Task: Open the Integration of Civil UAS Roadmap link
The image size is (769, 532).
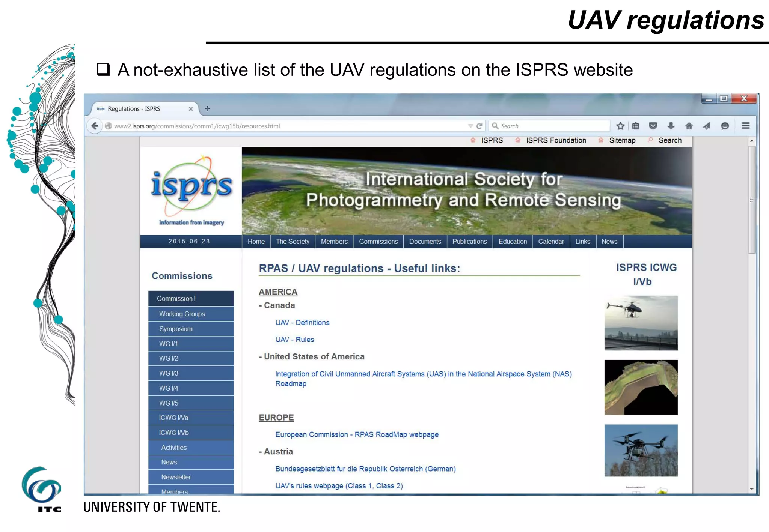Action: point(424,379)
